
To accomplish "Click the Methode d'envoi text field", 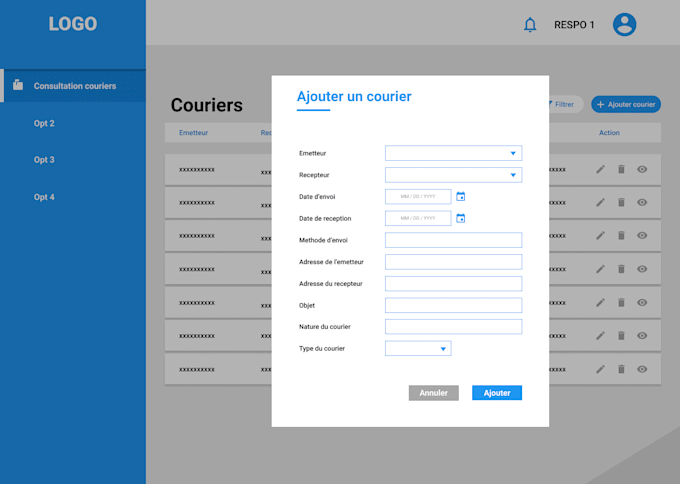I will click(x=453, y=240).
